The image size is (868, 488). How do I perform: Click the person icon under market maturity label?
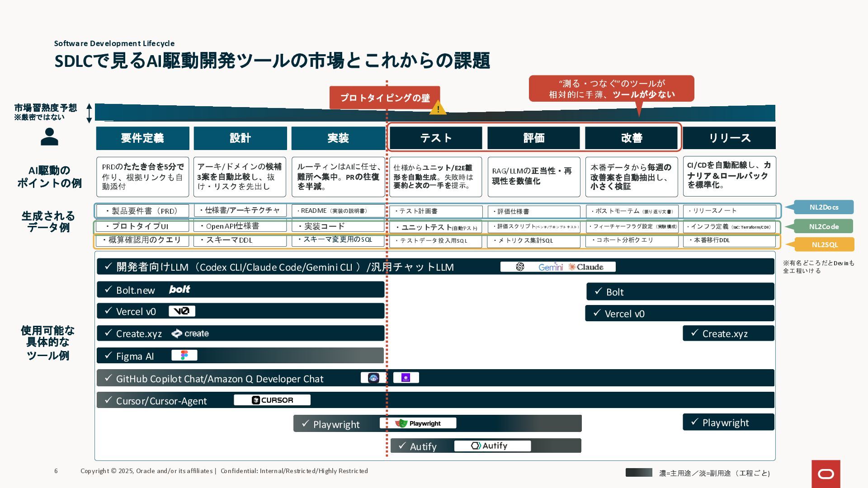click(x=49, y=136)
